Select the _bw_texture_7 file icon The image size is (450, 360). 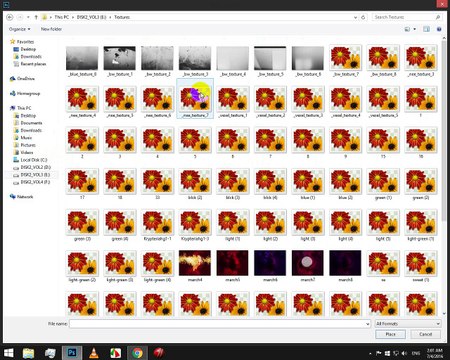(x=345, y=58)
